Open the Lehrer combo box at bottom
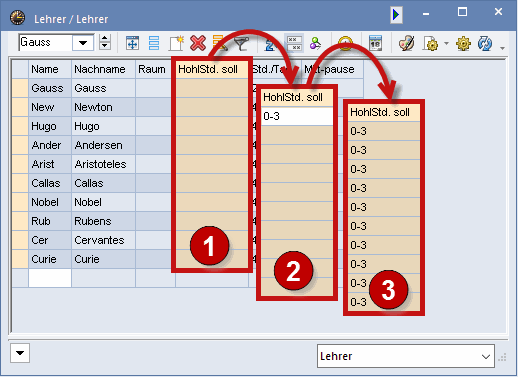This screenshot has height=377, width=518. (406, 356)
